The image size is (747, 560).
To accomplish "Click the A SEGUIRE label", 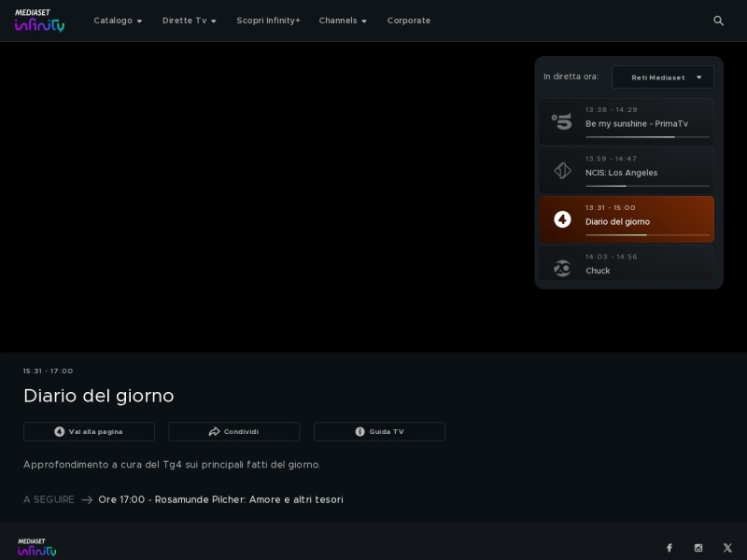I will 49,499.
